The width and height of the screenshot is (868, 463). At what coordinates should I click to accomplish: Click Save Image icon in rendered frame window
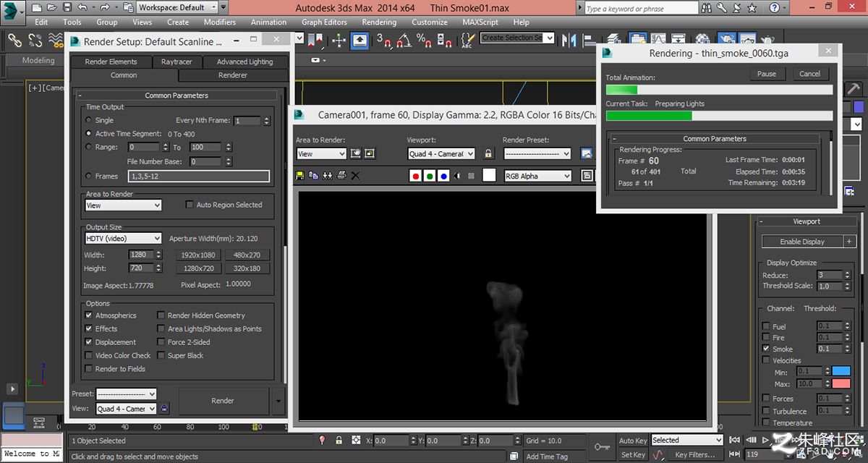coord(300,175)
